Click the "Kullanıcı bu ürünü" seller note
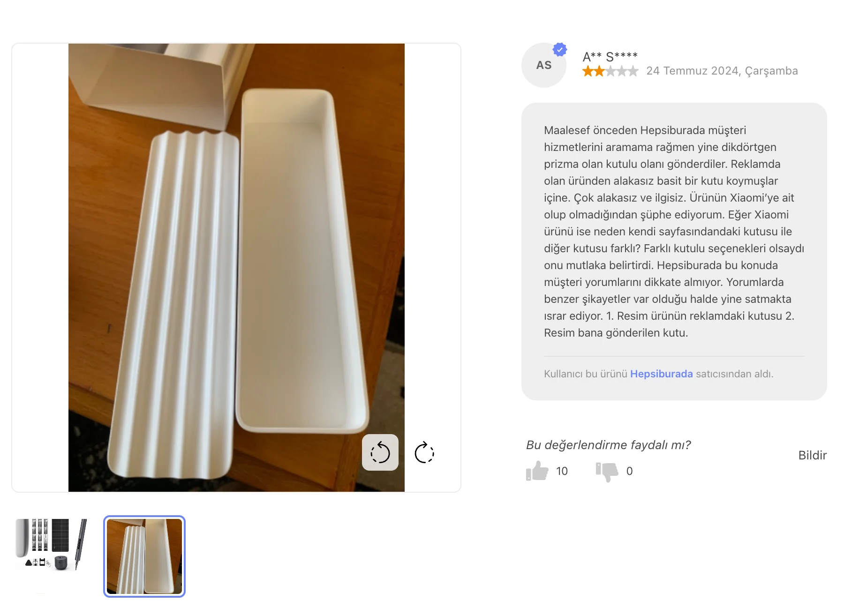844x616 pixels. (x=658, y=374)
